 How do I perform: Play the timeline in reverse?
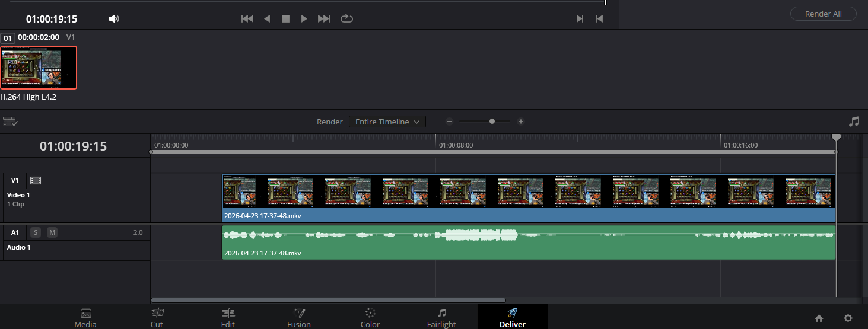(x=267, y=19)
